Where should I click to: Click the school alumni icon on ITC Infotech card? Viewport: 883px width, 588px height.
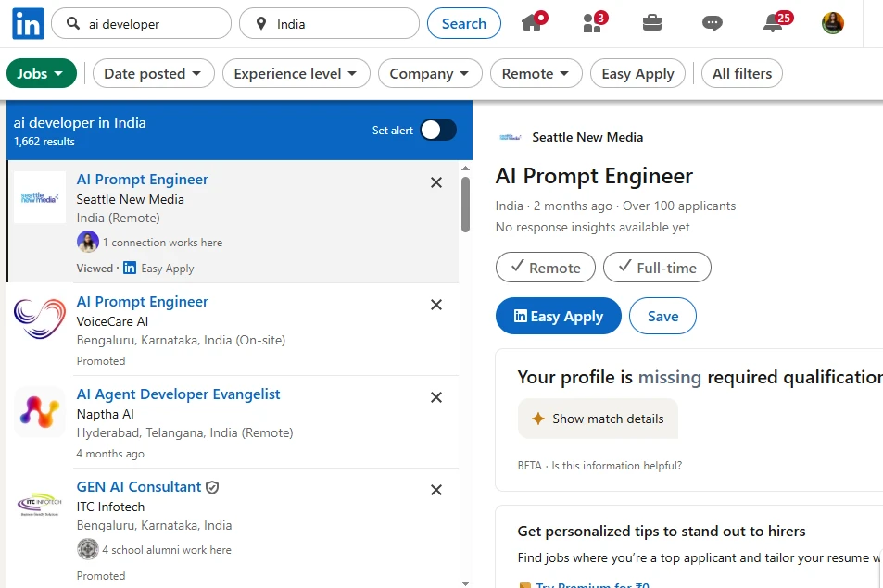tap(88, 549)
